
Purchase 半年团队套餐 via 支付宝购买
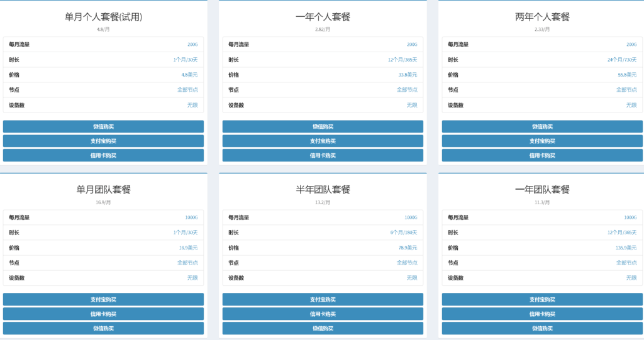[323, 299]
